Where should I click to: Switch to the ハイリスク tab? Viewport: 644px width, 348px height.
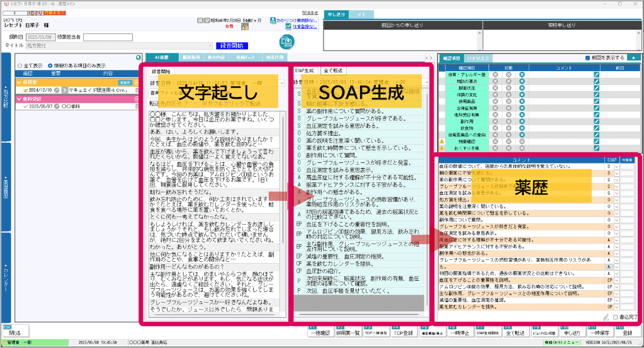[478, 59]
